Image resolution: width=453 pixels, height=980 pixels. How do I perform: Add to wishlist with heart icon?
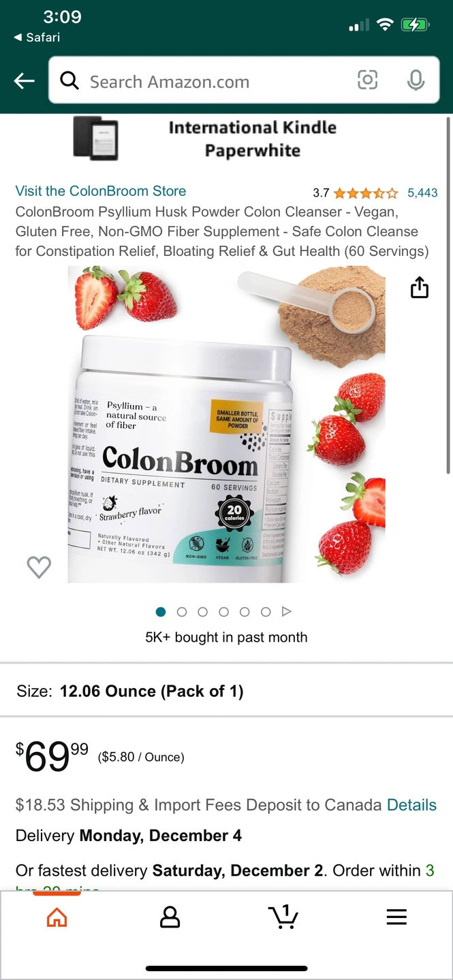39,567
